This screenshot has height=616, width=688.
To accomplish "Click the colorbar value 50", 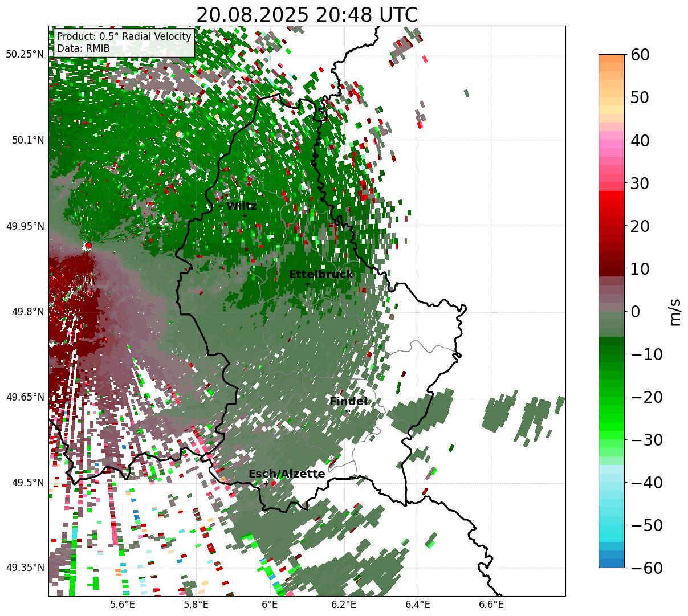I will click(x=639, y=98).
